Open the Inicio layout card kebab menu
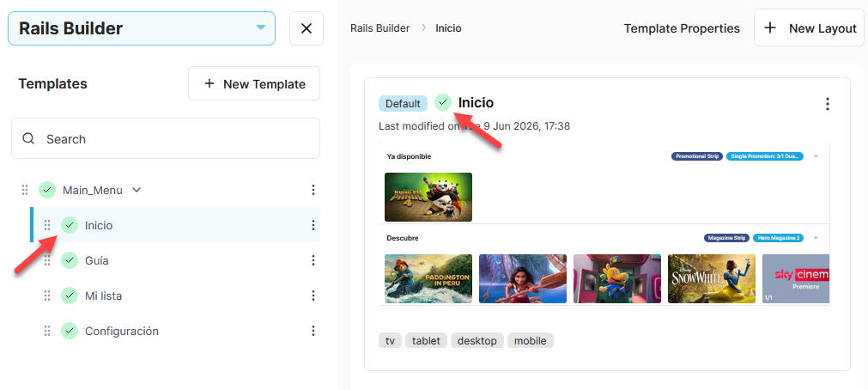The width and height of the screenshot is (868, 390). [827, 104]
